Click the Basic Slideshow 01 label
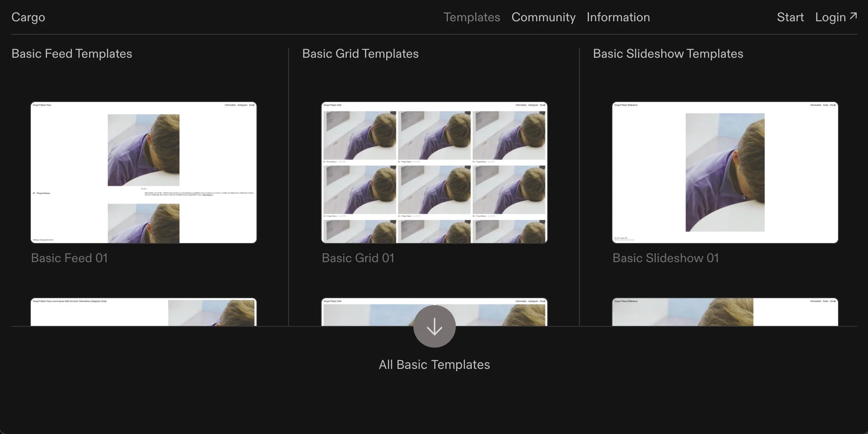Viewport: 868px width, 434px height. point(666,258)
